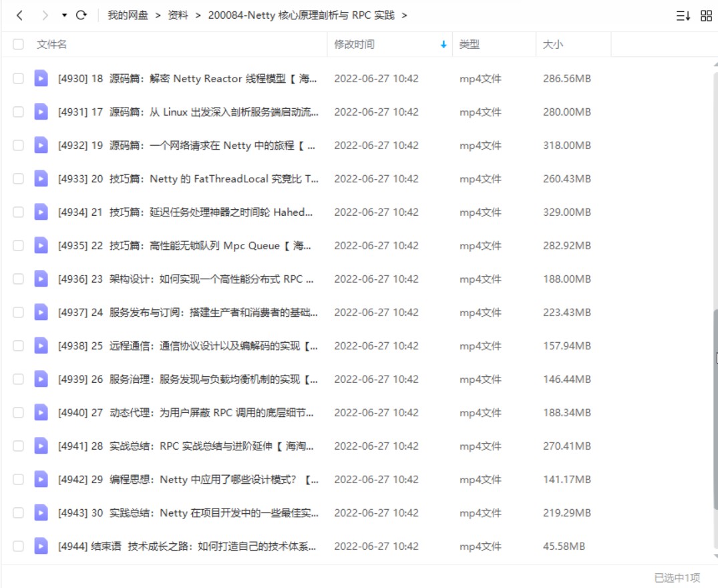Viewport: 718px width, 588px height.
Task: Check the box for file [4940] 27
Action: [x=18, y=413]
